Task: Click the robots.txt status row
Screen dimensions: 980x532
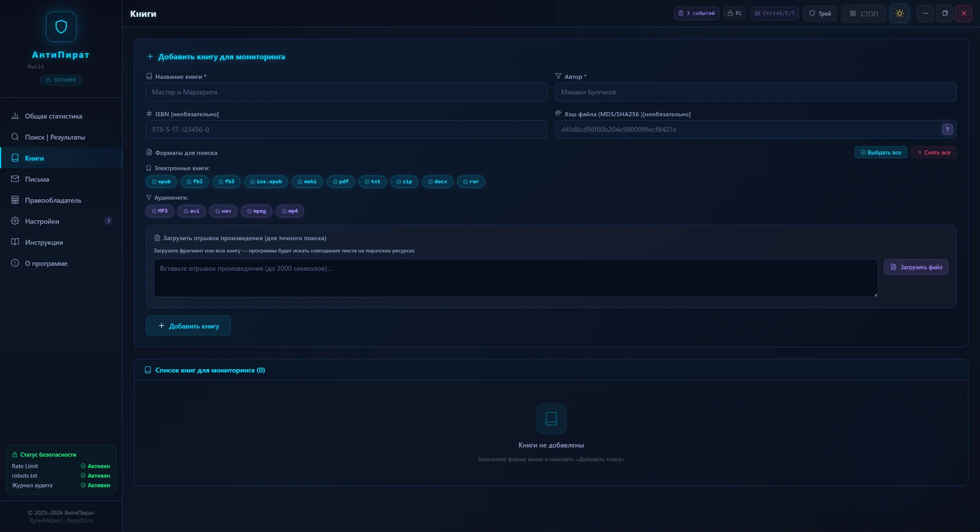Action: point(61,476)
